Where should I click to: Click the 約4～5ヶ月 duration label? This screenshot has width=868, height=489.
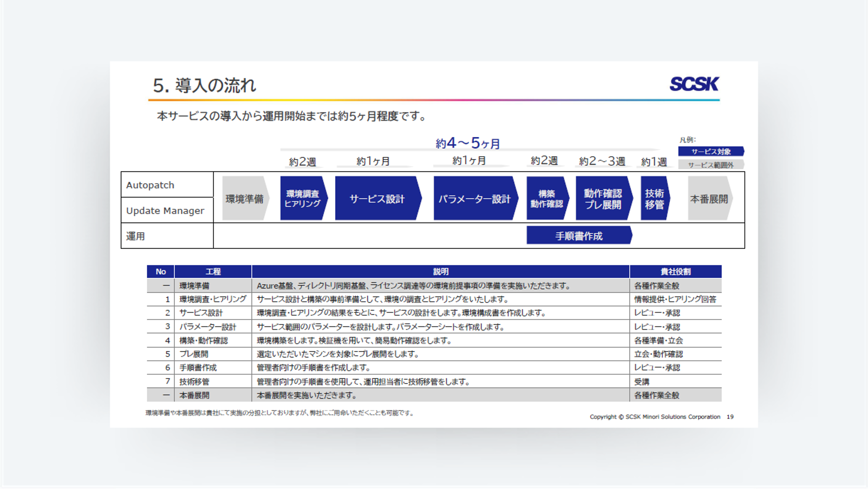468,143
